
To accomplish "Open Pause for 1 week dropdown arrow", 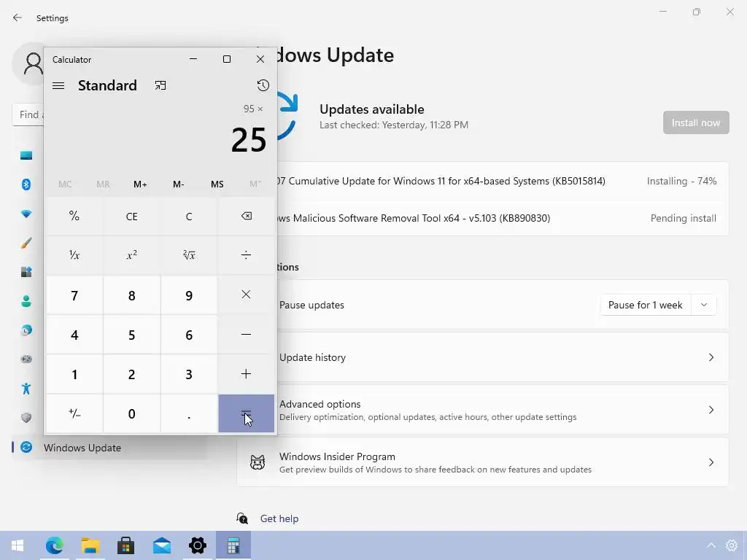I will pos(704,305).
